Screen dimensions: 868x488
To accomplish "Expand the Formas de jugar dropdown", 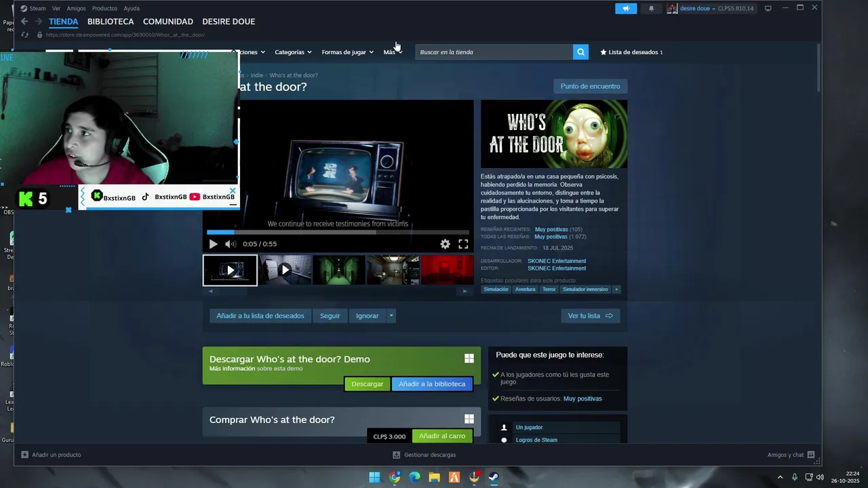I will click(x=347, y=52).
